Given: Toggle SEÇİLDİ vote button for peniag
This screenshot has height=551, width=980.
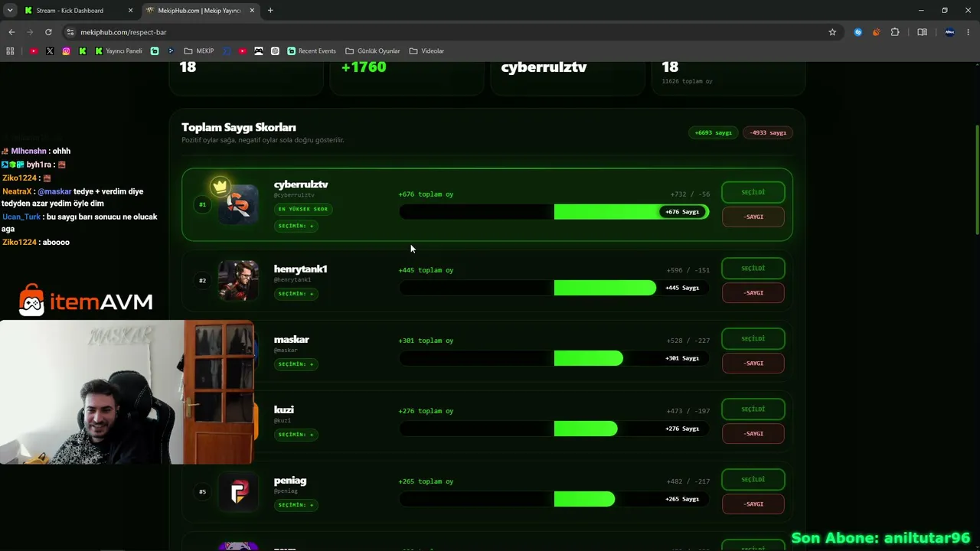Looking at the screenshot, I should click(x=753, y=479).
